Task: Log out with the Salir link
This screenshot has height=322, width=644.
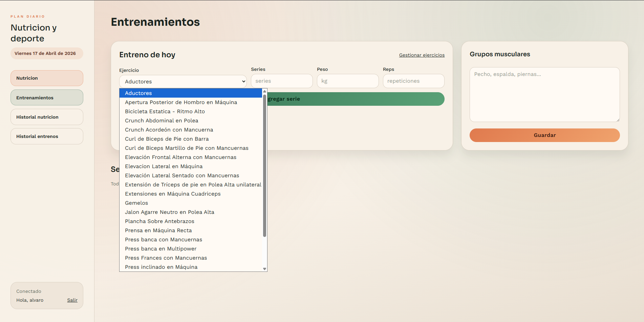Action: 72,300
